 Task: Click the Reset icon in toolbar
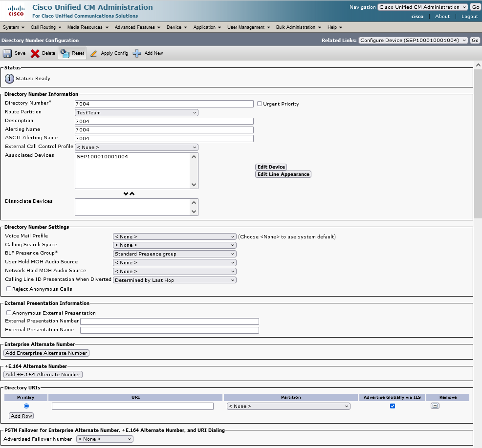65,53
